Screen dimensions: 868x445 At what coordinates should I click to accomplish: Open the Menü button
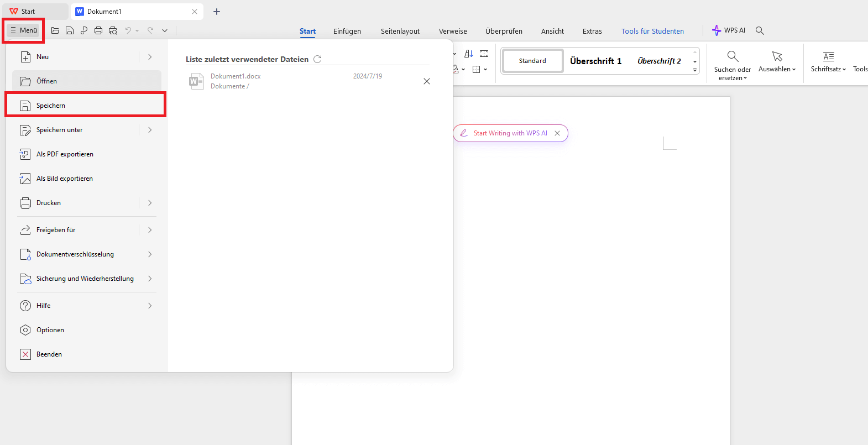point(24,30)
